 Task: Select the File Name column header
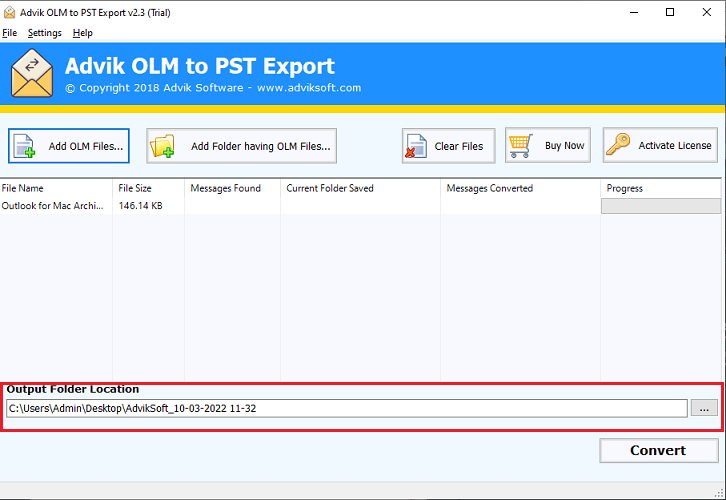pos(56,188)
